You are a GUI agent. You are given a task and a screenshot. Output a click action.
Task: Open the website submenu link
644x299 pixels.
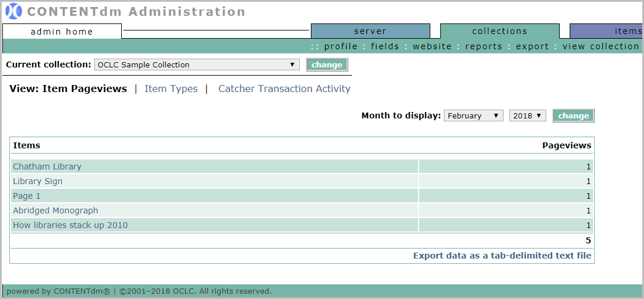(x=432, y=46)
